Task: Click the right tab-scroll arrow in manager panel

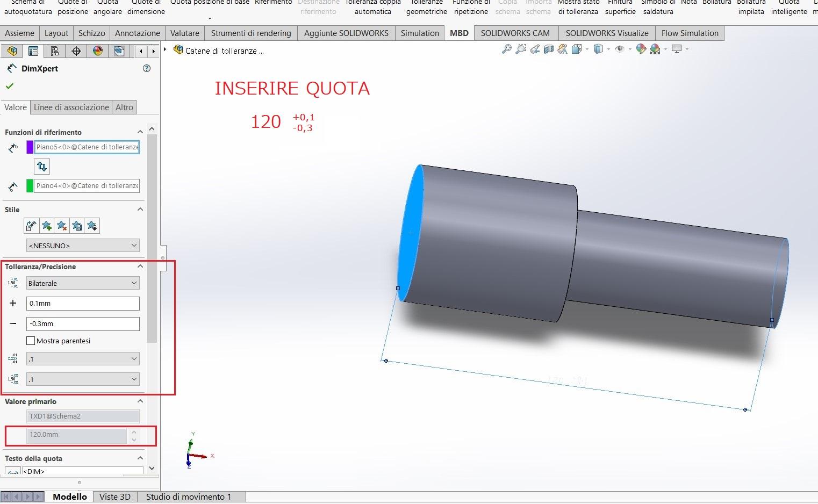Action: click(153, 51)
